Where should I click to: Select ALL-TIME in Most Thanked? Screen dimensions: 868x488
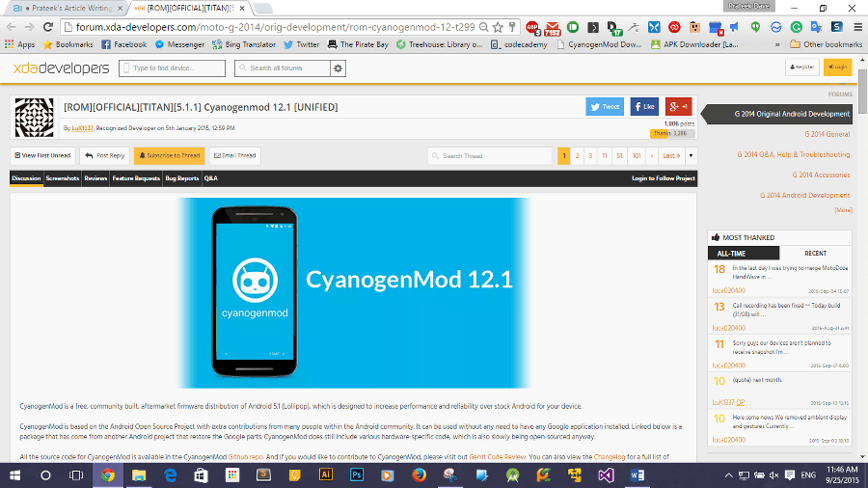744,254
